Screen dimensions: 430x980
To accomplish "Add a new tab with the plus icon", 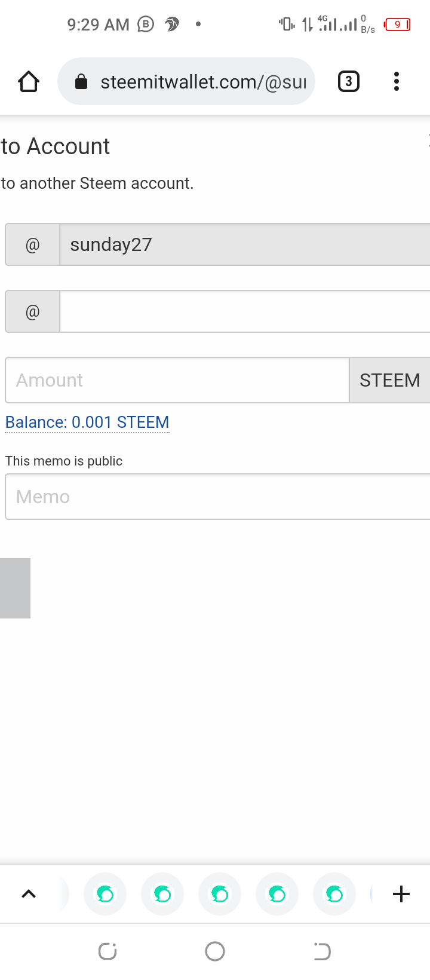I will point(401,894).
